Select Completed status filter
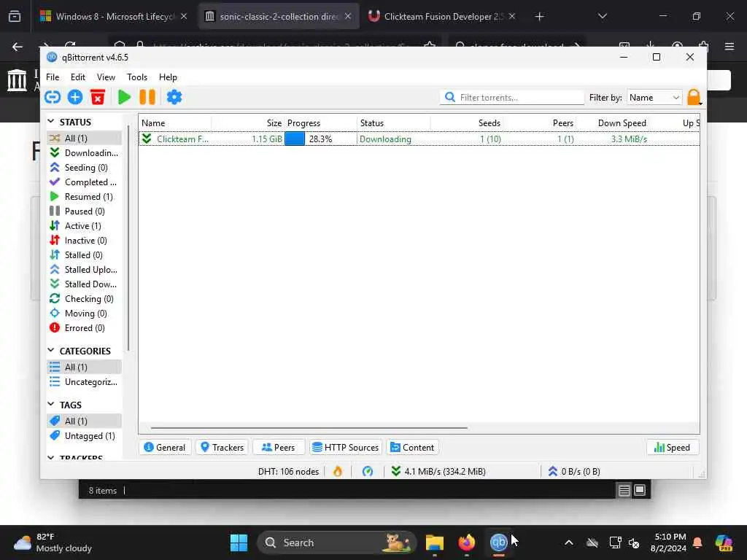The height and width of the screenshot is (560, 747). point(85,182)
